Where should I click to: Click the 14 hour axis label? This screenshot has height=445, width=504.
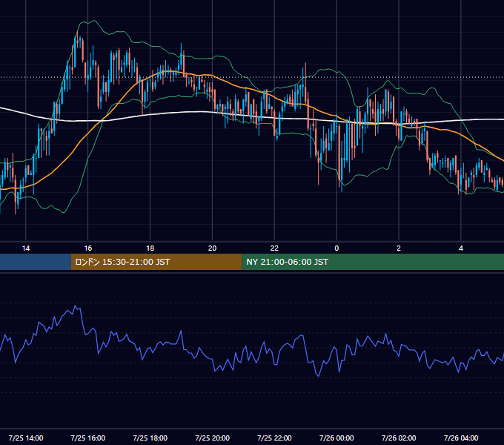point(26,248)
